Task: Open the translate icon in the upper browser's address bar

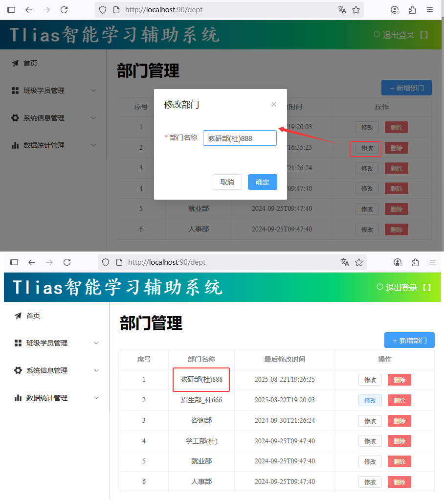Action: point(342,10)
